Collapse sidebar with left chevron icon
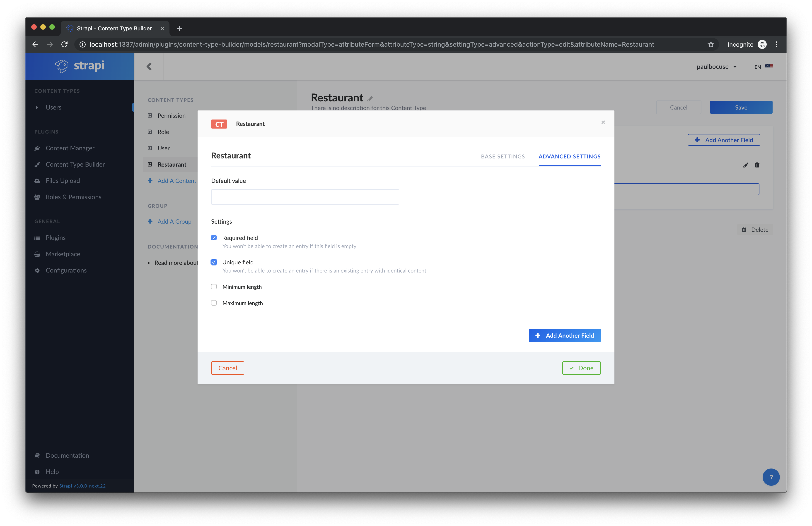Viewport: 812px width, 526px height. 149,67
